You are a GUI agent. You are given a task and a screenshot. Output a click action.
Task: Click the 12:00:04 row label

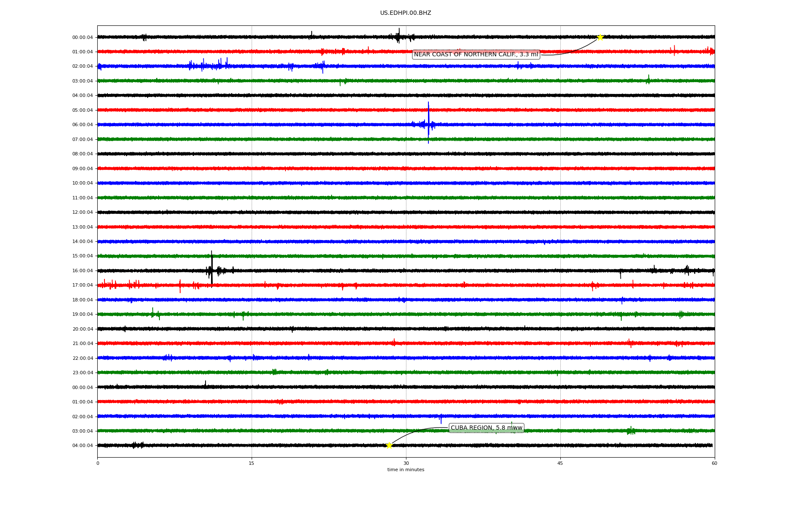pos(82,213)
